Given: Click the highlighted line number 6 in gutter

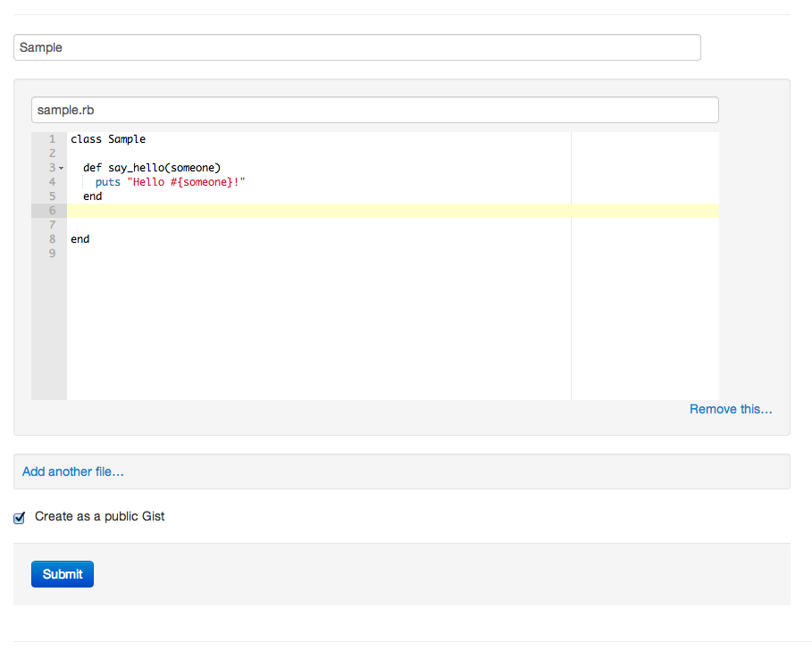Looking at the screenshot, I should [x=53, y=211].
